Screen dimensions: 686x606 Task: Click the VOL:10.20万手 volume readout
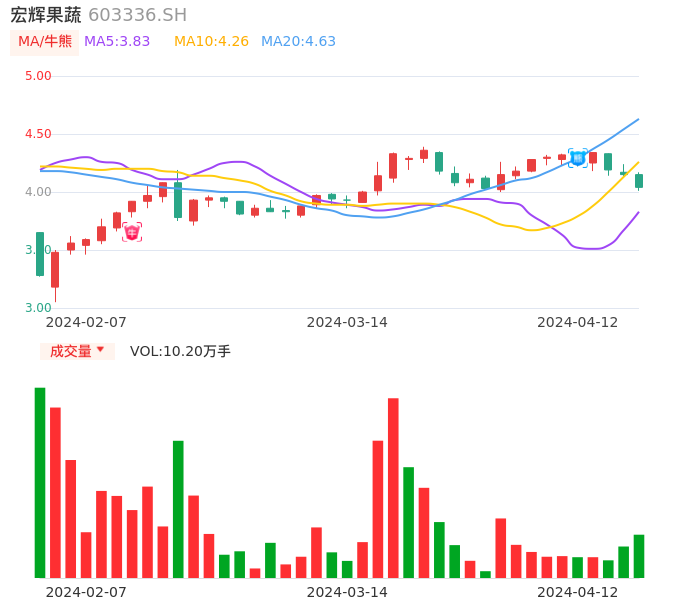(x=180, y=351)
